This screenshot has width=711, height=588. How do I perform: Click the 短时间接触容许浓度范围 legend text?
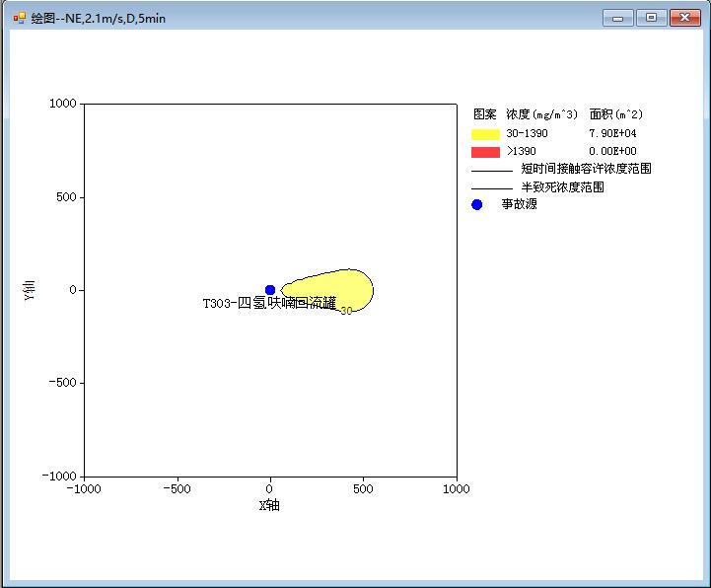pyautogui.click(x=586, y=169)
